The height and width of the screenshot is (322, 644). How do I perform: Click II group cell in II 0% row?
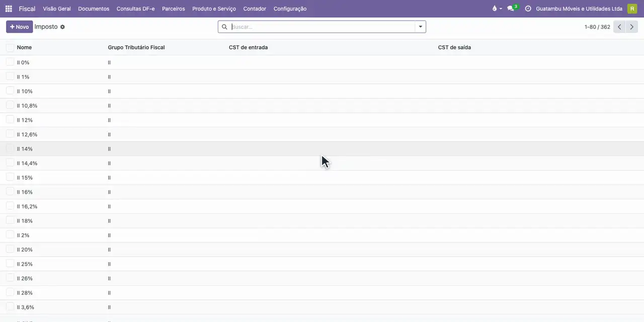click(x=109, y=62)
